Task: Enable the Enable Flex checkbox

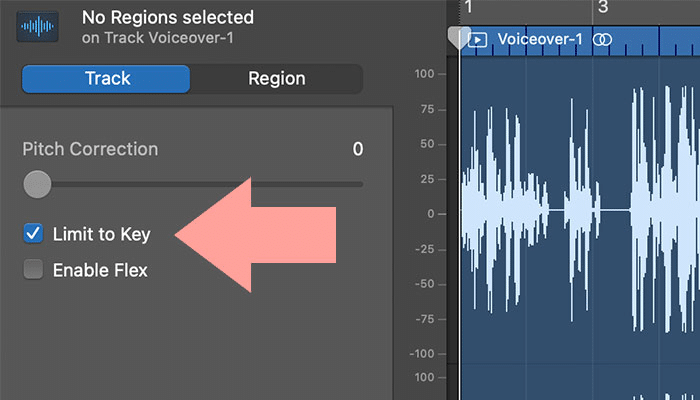Action: 33,270
